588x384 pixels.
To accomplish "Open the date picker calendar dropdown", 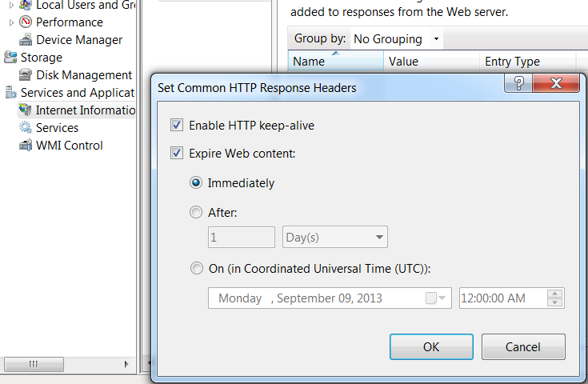I will tap(437, 298).
